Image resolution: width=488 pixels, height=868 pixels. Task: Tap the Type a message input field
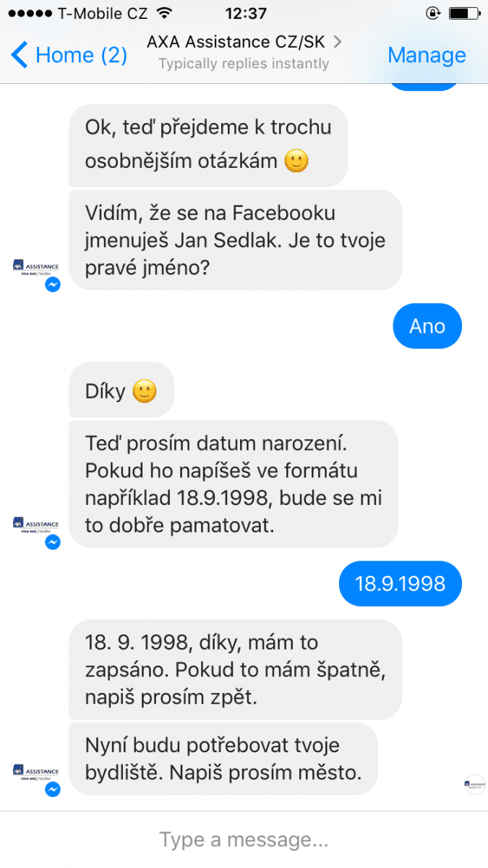tap(244, 839)
